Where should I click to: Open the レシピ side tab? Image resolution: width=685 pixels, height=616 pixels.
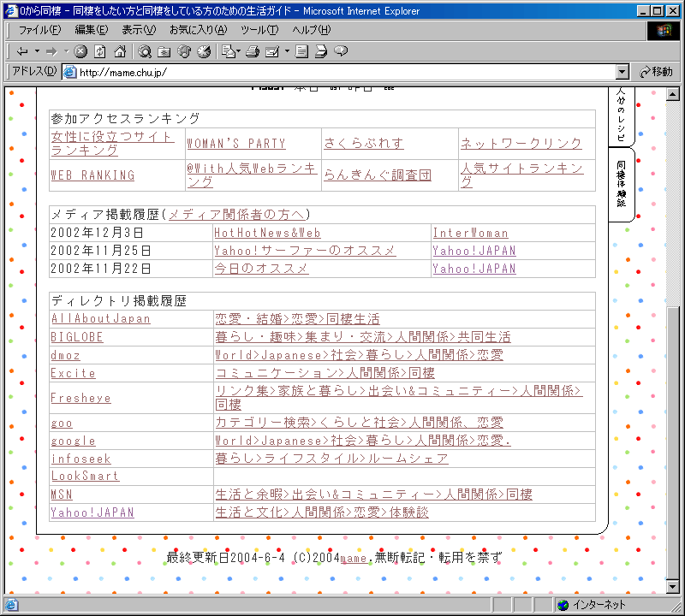coord(622,115)
